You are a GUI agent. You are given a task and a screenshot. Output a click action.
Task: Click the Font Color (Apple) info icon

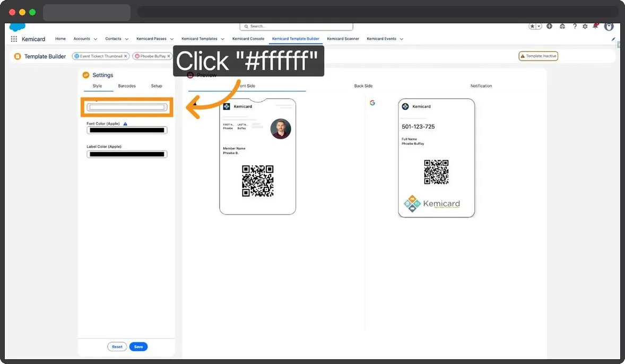[x=125, y=124]
